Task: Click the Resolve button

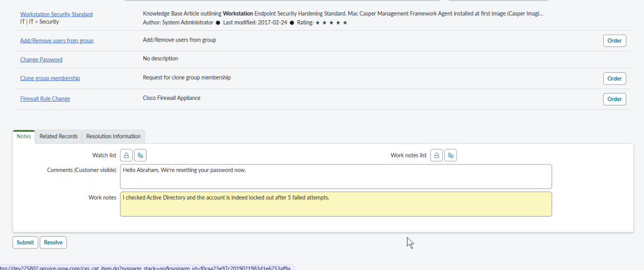Action: point(53,242)
